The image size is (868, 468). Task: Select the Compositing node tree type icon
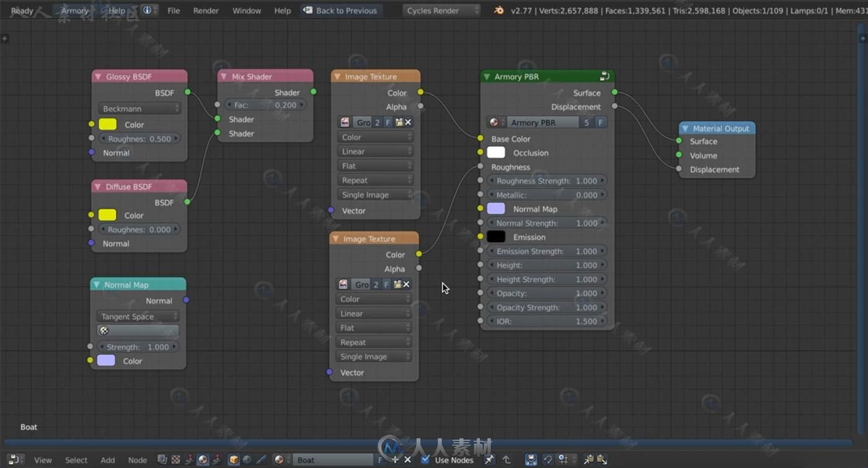coord(162,460)
